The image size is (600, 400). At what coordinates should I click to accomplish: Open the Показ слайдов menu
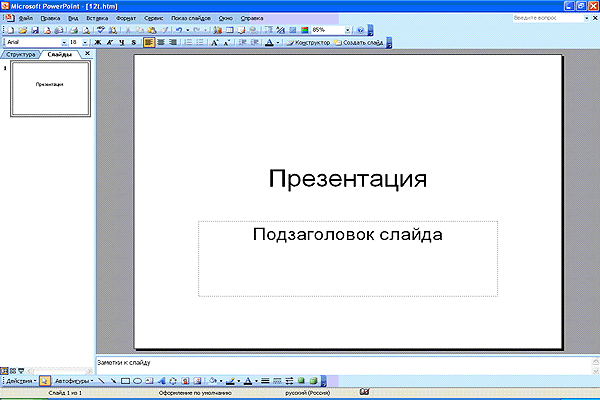tap(191, 18)
